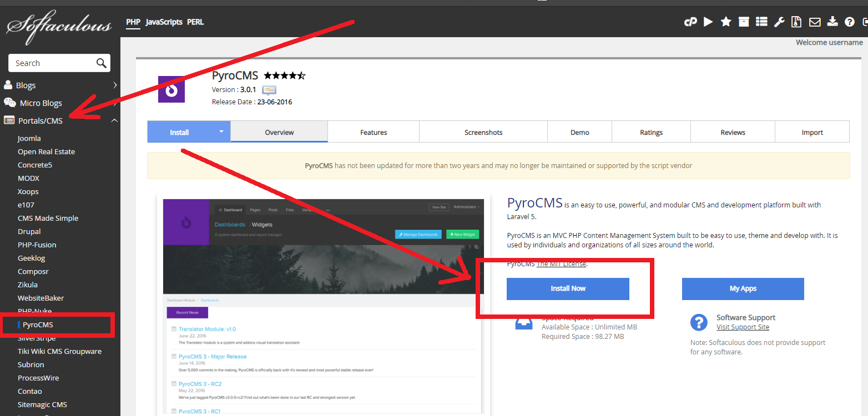Open the Visit Support Site link

(x=743, y=327)
